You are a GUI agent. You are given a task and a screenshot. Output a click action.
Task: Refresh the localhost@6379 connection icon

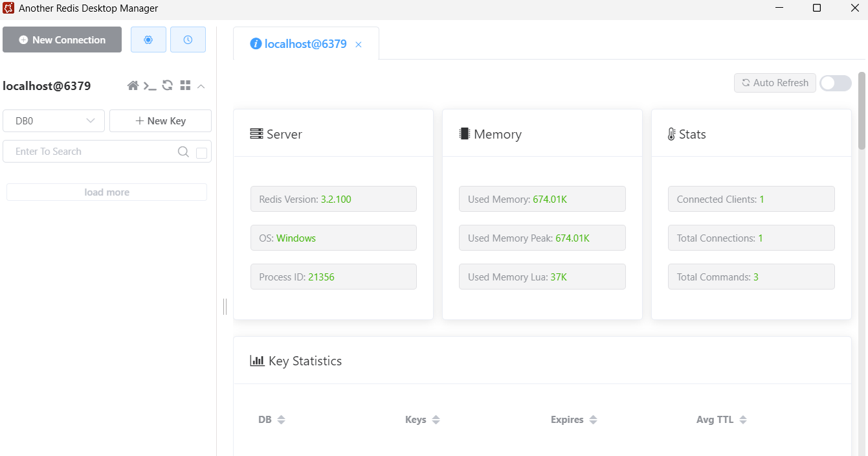pyautogui.click(x=168, y=85)
